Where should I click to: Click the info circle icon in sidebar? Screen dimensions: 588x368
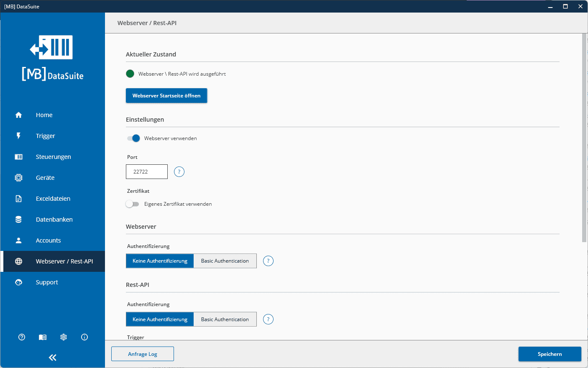pos(84,337)
